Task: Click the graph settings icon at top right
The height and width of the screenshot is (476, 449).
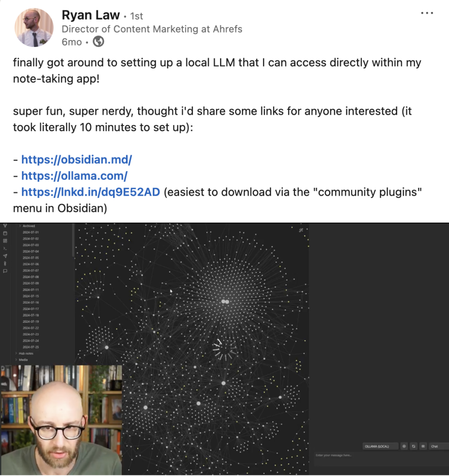Action: [x=301, y=231]
